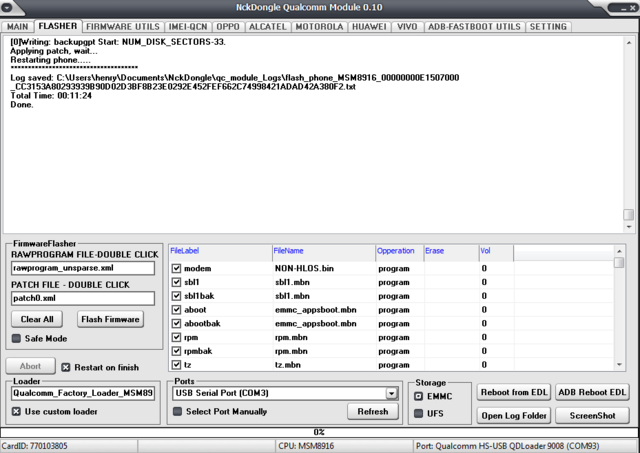Image resolution: width=640 pixels, height=453 pixels.
Task: Click the Reboot from EDL button
Action: point(513,392)
